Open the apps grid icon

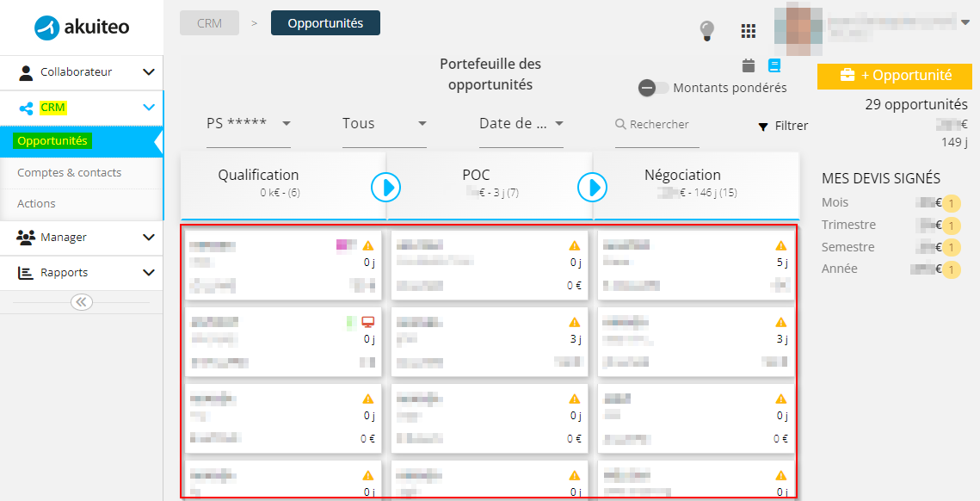(749, 31)
